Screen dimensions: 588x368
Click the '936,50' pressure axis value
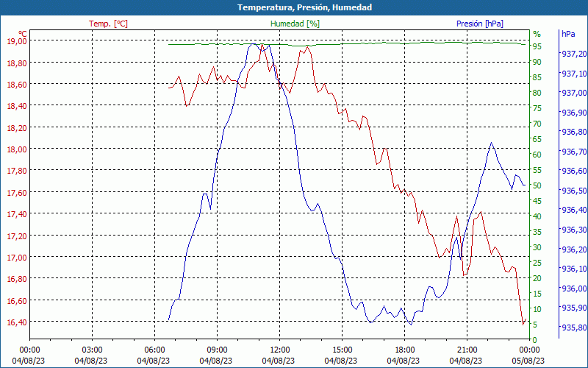coord(574,191)
